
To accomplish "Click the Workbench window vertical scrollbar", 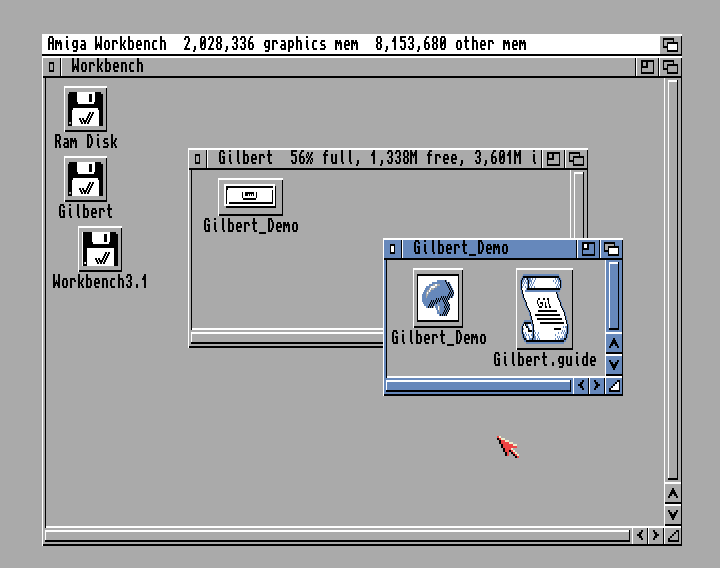I will tap(673, 280).
